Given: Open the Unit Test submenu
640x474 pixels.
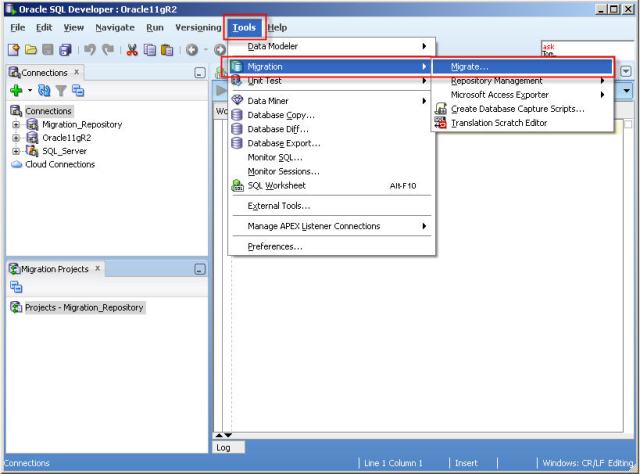Looking at the screenshot, I should tap(331, 81).
